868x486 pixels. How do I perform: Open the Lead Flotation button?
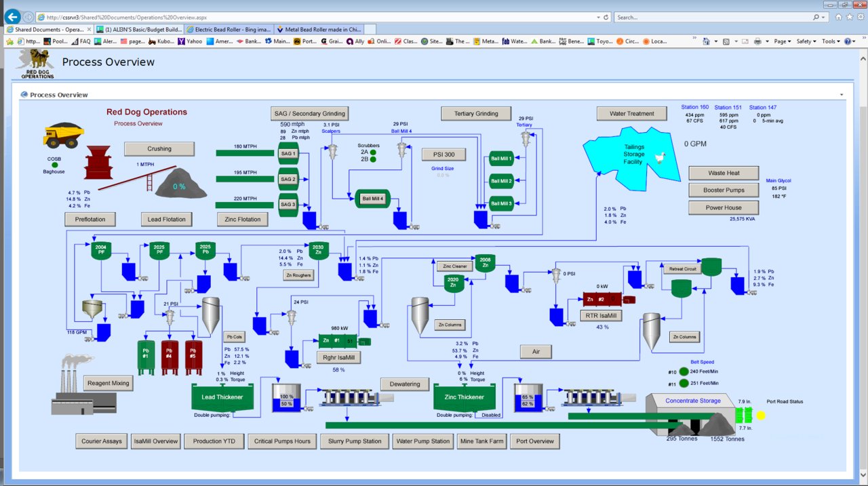(167, 219)
